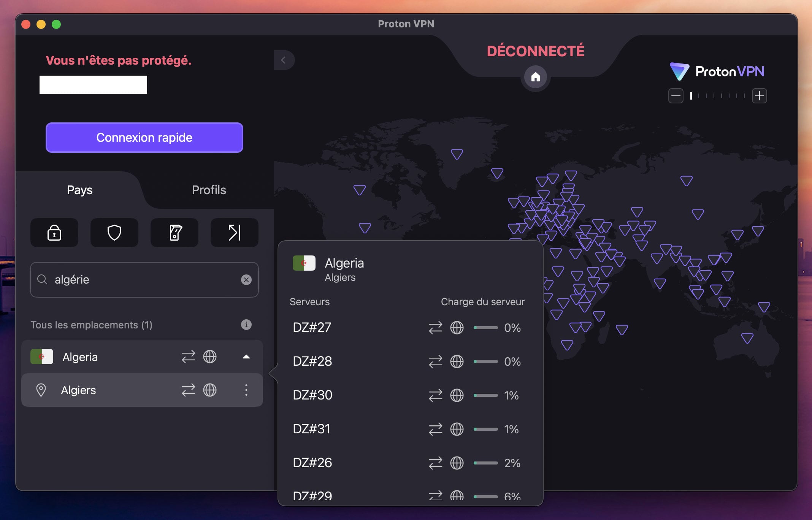This screenshot has height=520, width=812.
Task: Click the Serveurs column header
Action: pyautogui.click(x=310, y=301)
